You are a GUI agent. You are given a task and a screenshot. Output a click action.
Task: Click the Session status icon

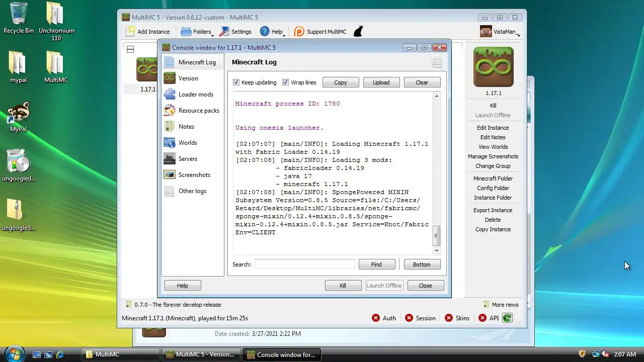coord(409,318)
